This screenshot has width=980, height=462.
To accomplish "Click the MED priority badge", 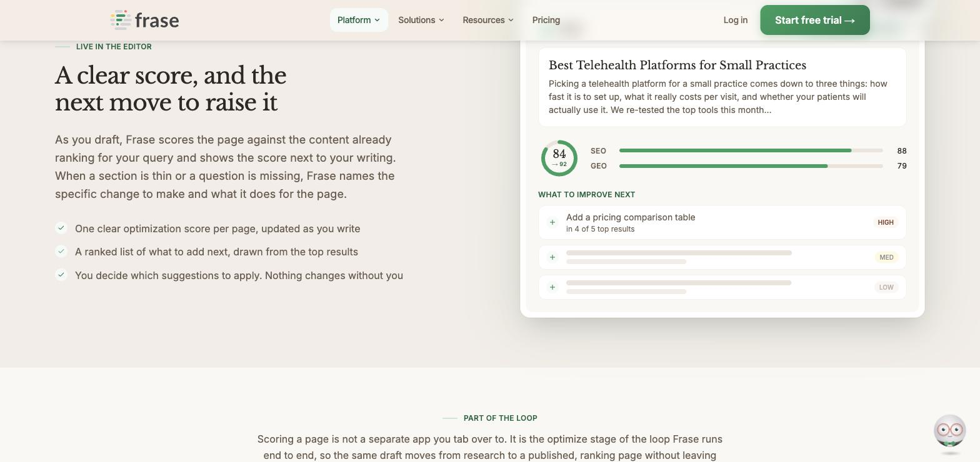I will tap(886, 257).
